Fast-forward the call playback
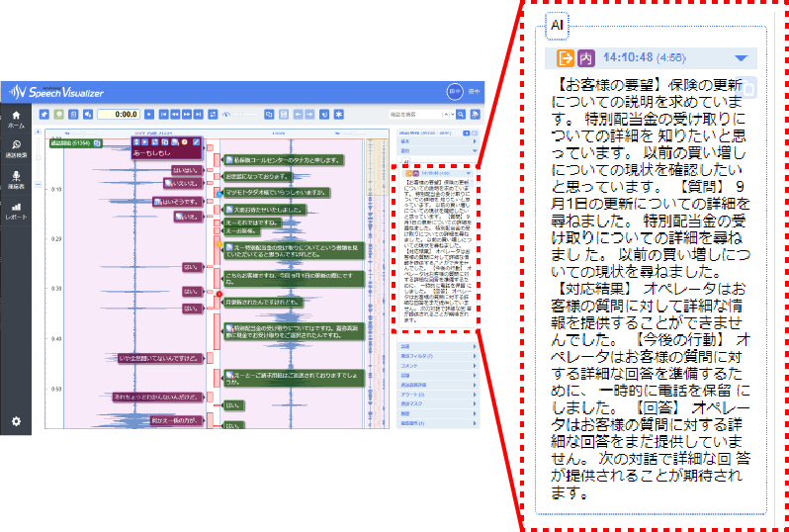The image size is (789, 532). [187, 115]
